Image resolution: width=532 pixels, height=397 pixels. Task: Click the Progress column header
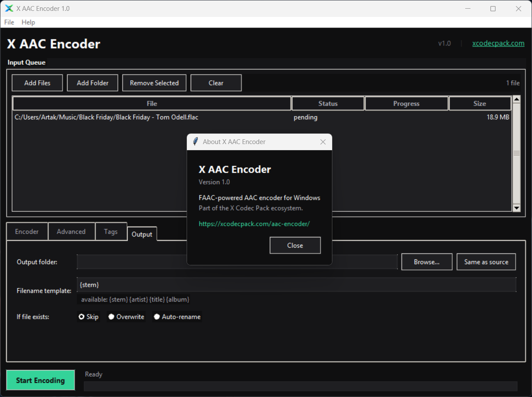pyautogui.click(x=406, y=104)
